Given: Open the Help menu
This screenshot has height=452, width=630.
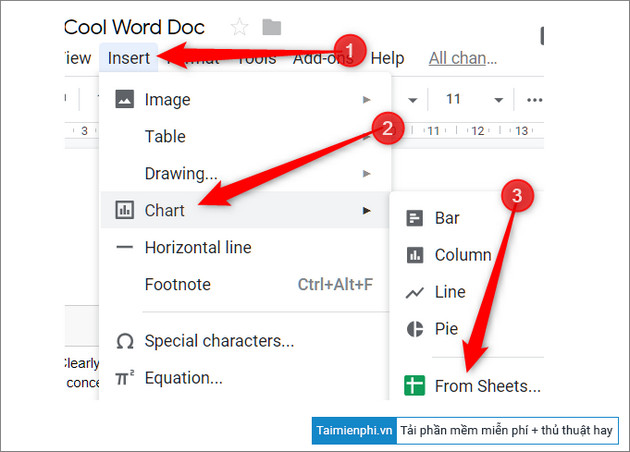Looking at the screenshot, I should tap(387, 58).
